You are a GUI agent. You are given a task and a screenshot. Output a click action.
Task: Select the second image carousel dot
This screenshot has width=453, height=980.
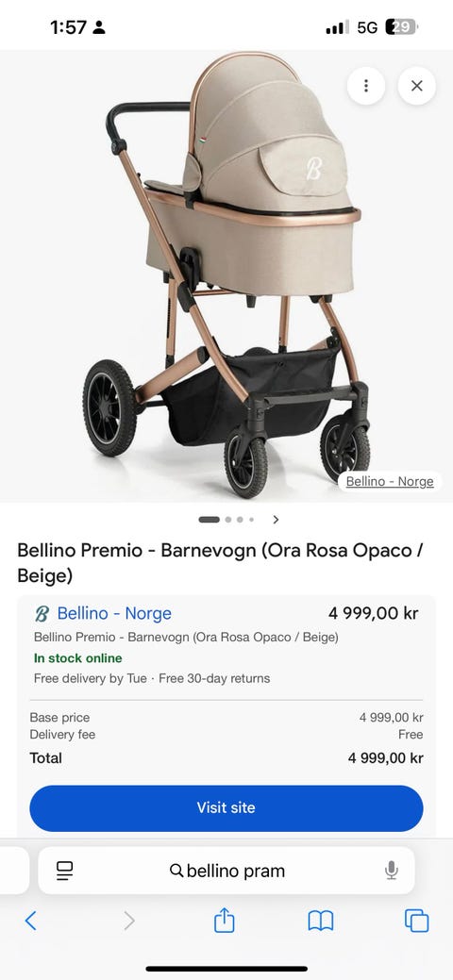[x=228, y=520]
